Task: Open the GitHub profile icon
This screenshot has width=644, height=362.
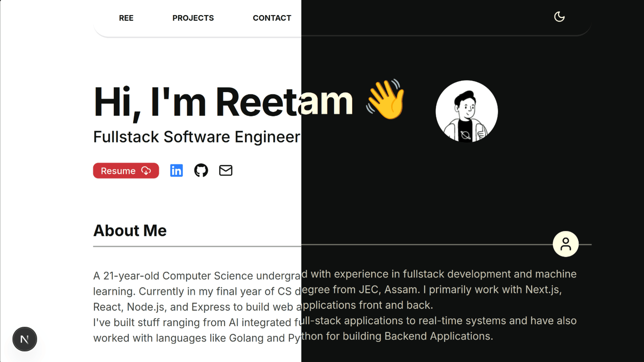Action: pos(201,170)
